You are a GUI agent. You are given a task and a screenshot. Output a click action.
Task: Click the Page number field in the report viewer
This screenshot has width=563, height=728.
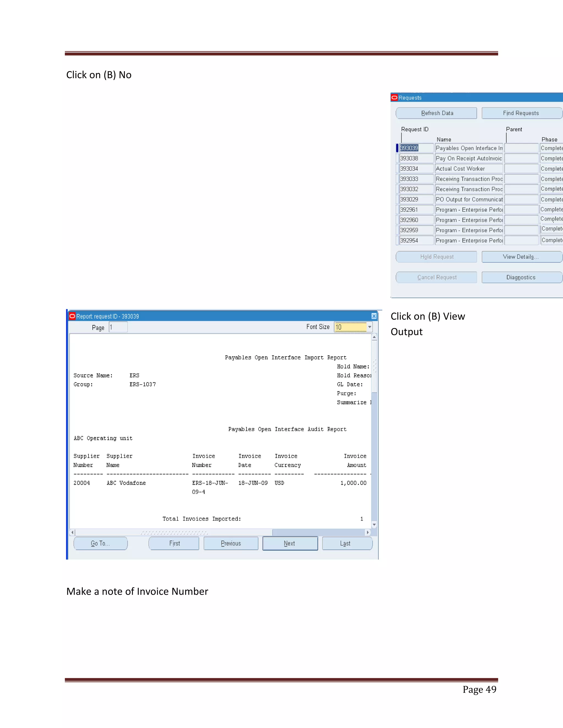[118, 327]
